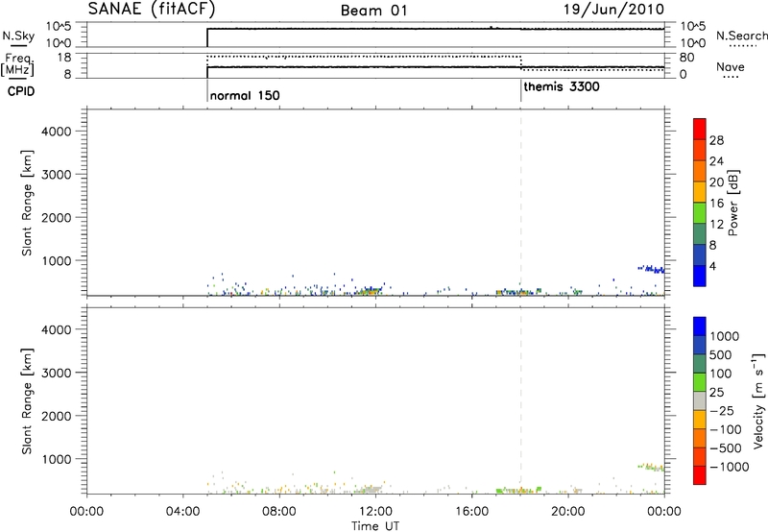
Task: Pick the red top segment of Power colorbar
Action: pyautogui.click(x=700, y=129)
